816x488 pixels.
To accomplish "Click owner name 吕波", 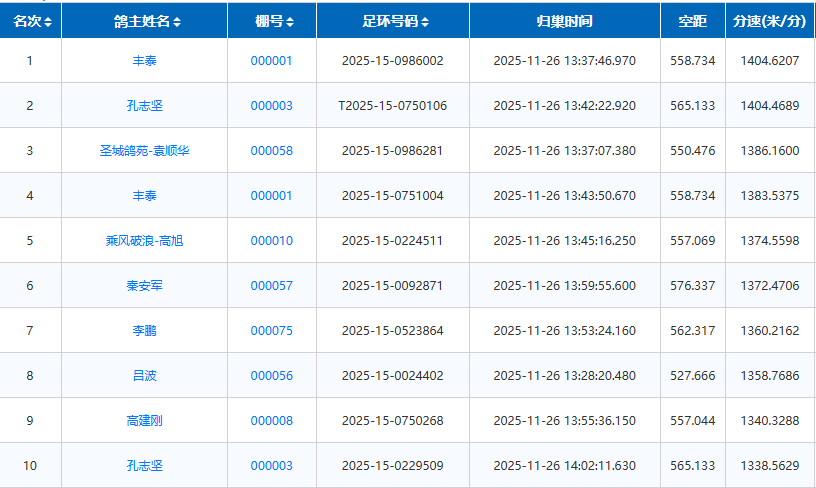I will (x=144, y=376).
